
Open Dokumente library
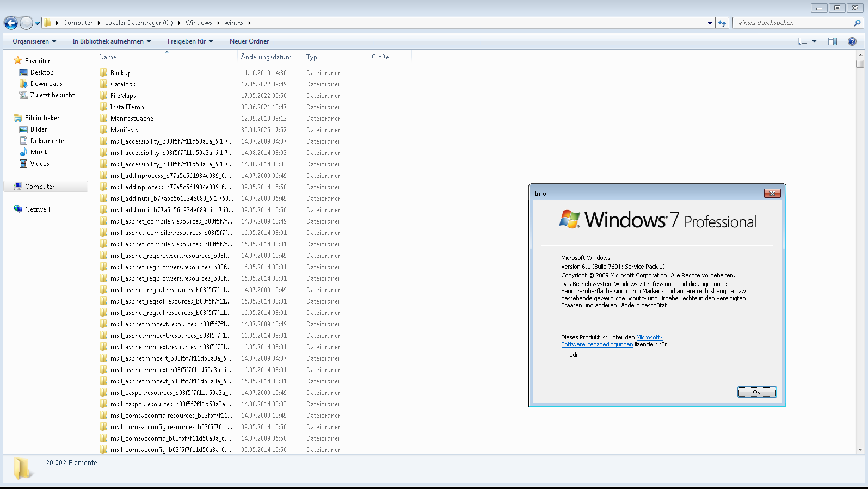(x=47, y=141)
